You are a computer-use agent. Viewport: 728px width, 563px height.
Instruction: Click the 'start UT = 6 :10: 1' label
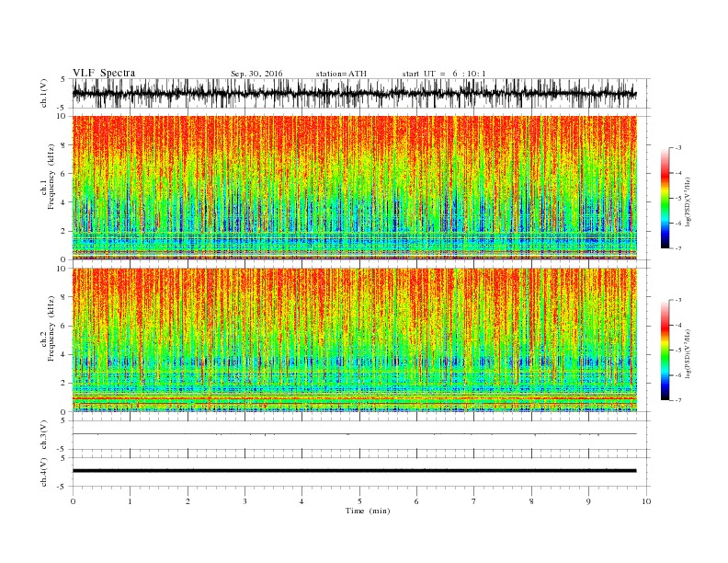point(444,74)
